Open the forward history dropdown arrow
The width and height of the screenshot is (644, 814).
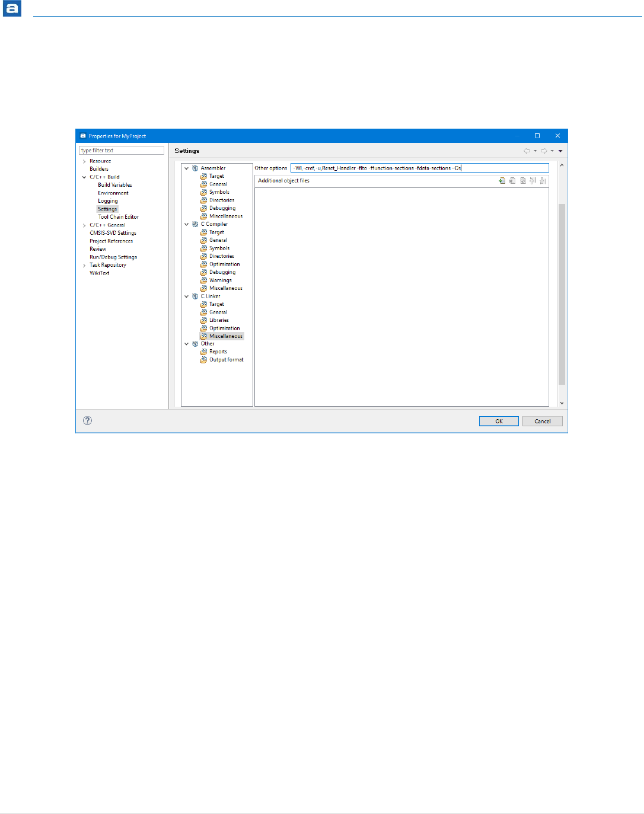point(552,151)
